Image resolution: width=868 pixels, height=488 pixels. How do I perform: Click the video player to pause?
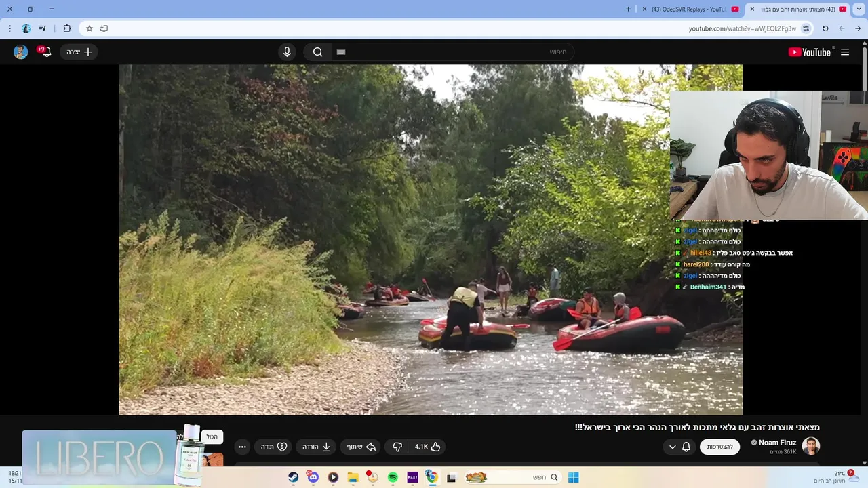[x=431, y=239]
